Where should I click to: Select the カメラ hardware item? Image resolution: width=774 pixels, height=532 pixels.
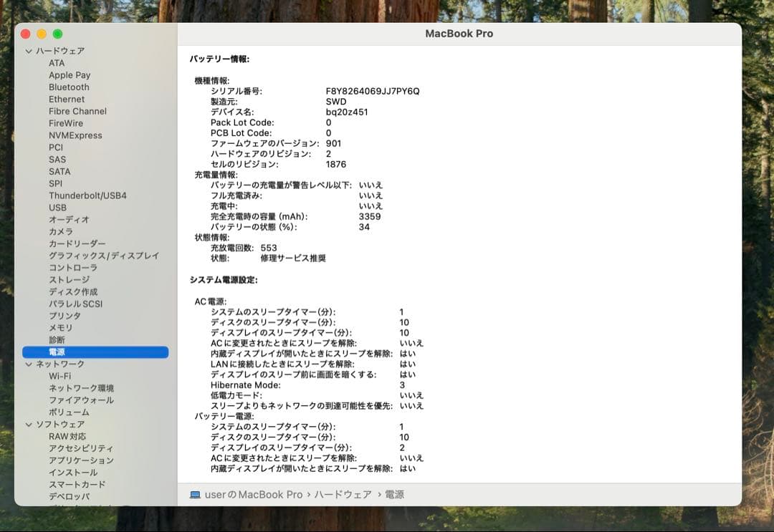tap(61, 231)
